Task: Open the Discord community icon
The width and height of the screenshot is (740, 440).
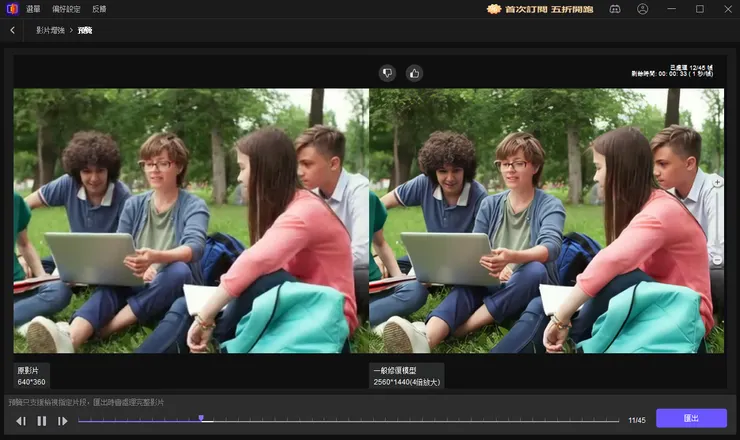Action: click(x=615, y=9)
